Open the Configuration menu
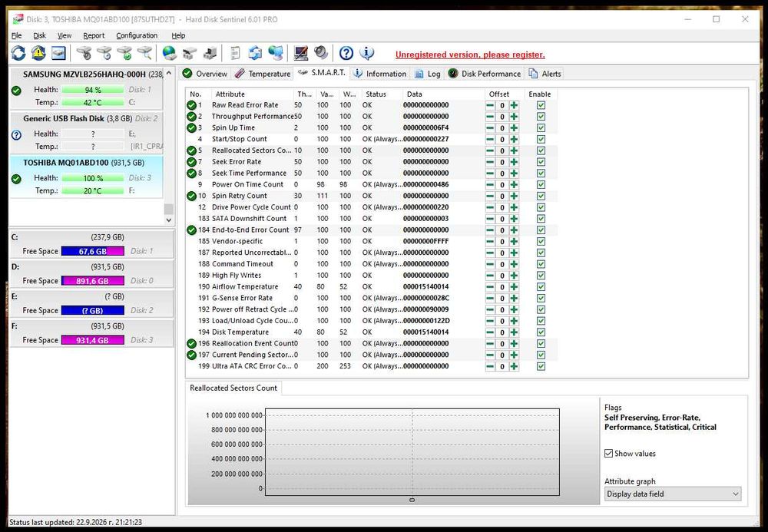Viewport: 768px width, 532px height. pos(137,35)
